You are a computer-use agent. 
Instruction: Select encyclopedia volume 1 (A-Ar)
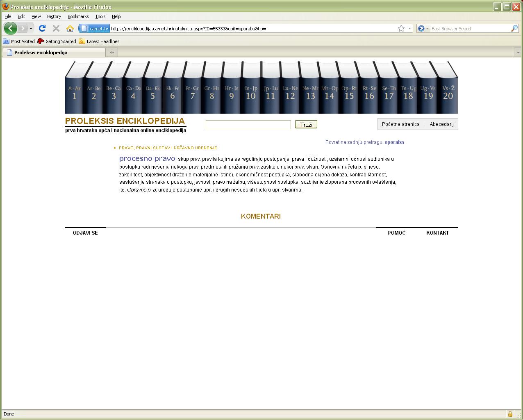pyautogui.click(x=75, y=87)
